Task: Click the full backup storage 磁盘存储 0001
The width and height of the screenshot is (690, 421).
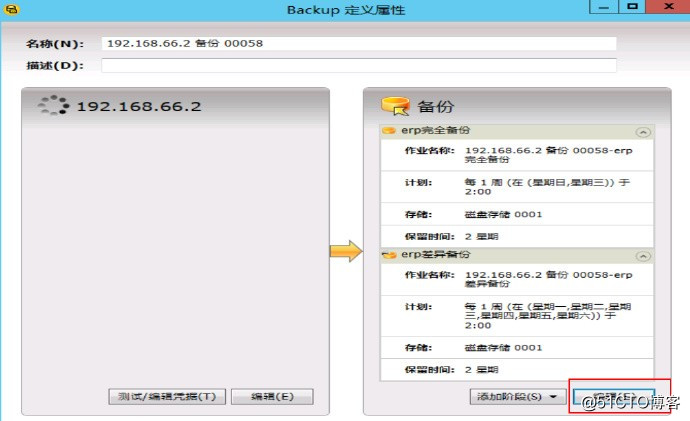Action: point(503,215)
